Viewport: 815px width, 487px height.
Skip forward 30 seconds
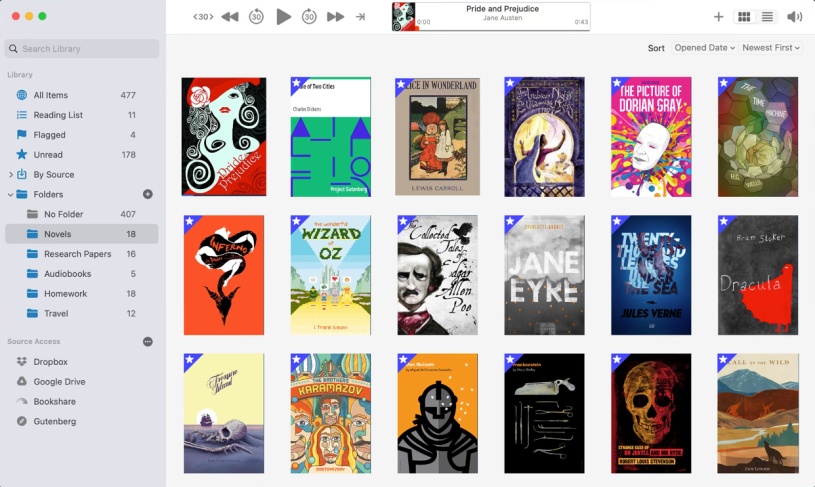tap(309, 17)
